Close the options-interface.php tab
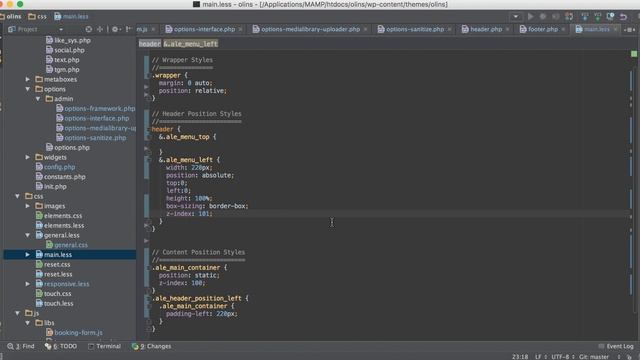Image resolution: width=640 pixels, height=360 pixels. 240,29
